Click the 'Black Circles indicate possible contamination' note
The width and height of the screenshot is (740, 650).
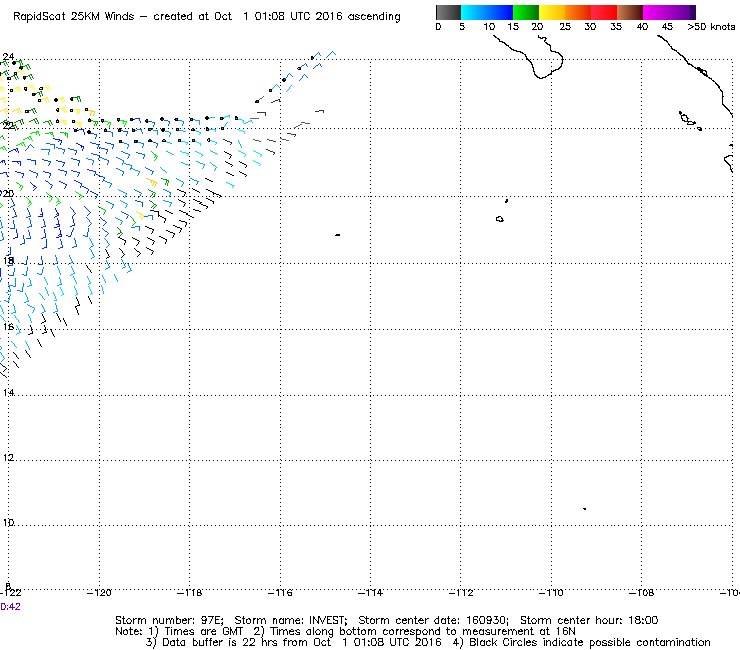590,642
